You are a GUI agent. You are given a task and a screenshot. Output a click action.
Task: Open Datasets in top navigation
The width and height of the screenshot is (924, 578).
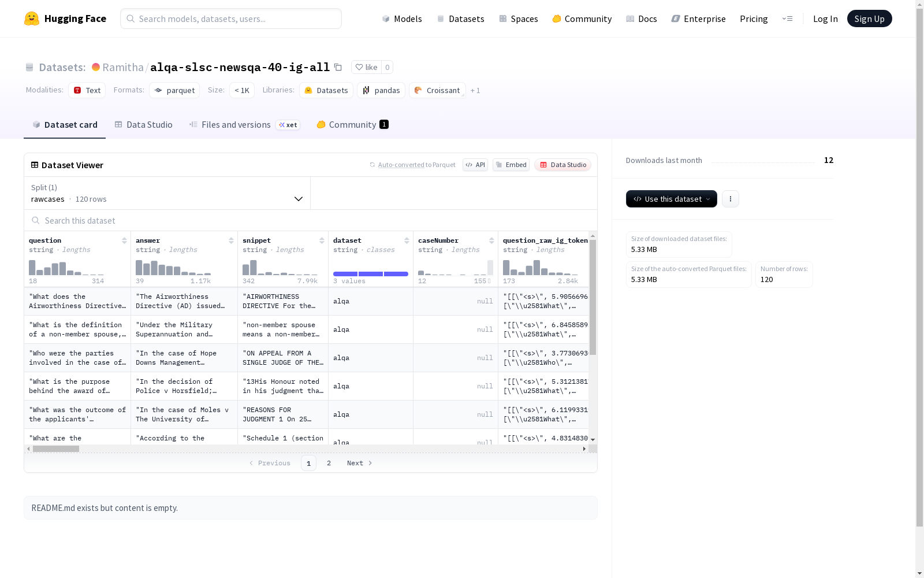(460, 19)
